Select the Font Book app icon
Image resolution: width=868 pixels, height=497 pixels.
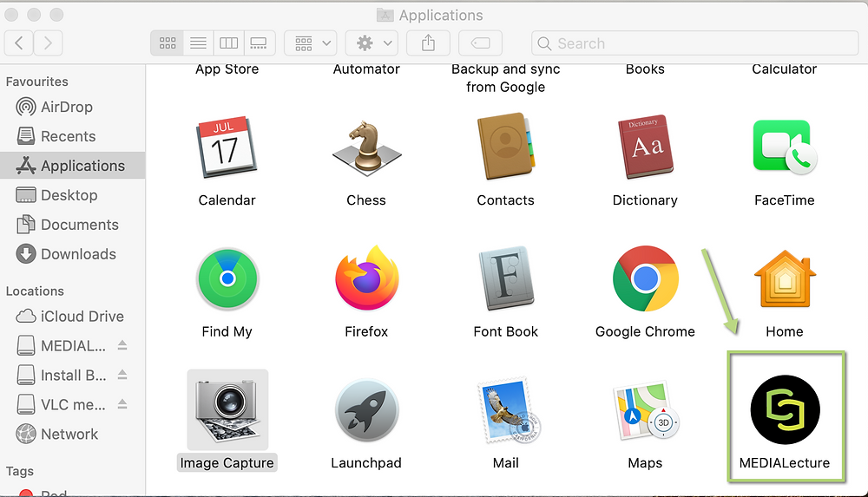tap(506, 278)
